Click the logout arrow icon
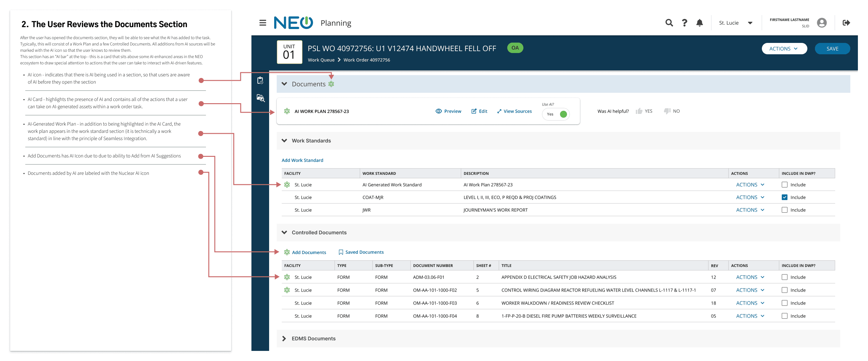Image resolution: width=868 pixels, height=361 pixels. coord(846,23)
